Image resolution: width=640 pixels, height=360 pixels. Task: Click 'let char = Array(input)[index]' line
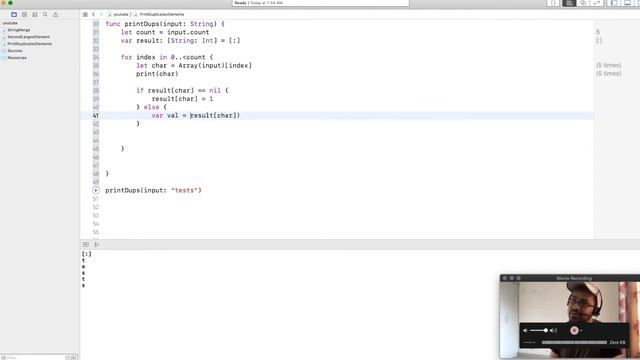click(194, 66)
